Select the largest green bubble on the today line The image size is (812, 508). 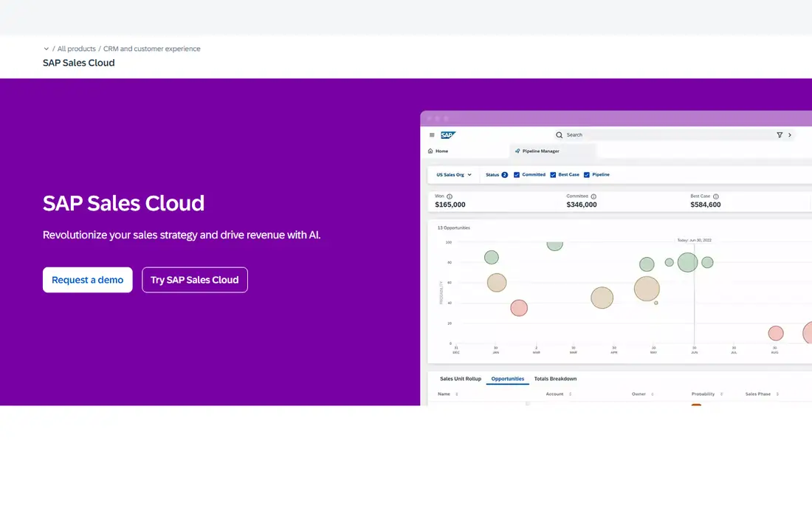(688, 263)
